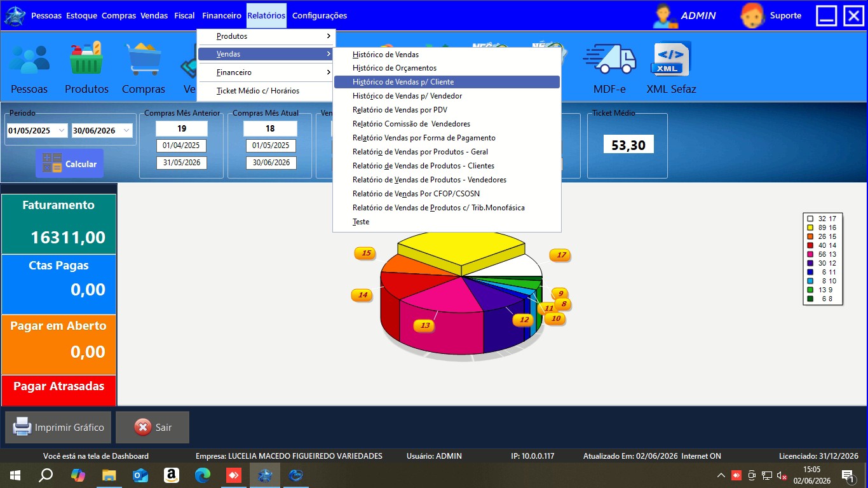Click the ADMIN user avatar icon
The image size is (868, 488).
click(x=664, y=15)
